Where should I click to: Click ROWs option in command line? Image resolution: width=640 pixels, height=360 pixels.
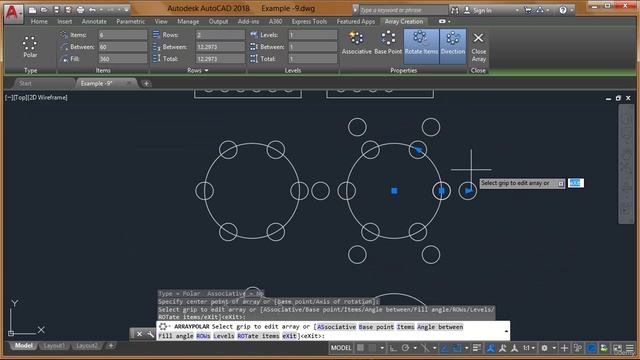pyautogui.click(x=203, y=336)
